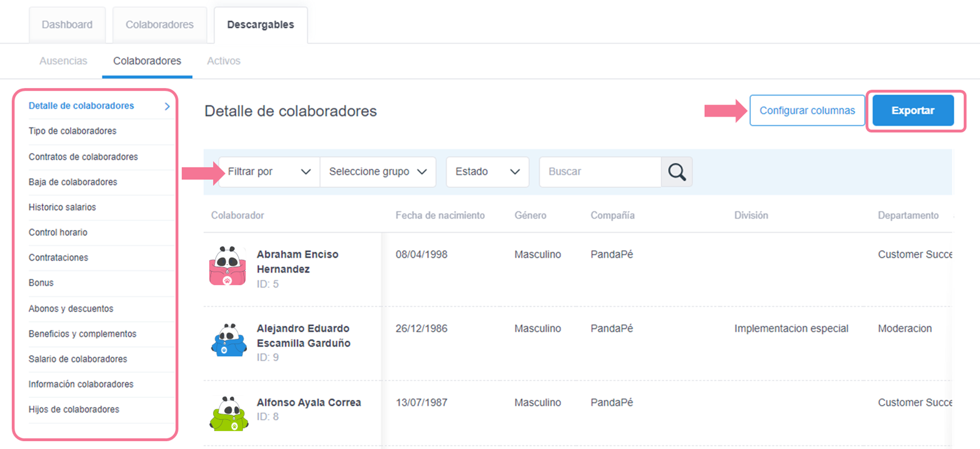Open Hijos de colaboradores report
980x449 pixels.
point(74,410)
